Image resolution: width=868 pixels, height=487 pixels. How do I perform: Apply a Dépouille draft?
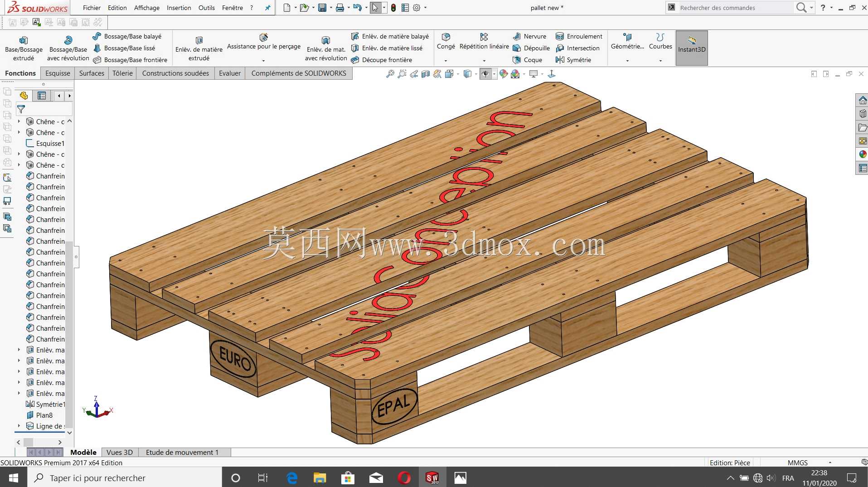click(531, 48)
